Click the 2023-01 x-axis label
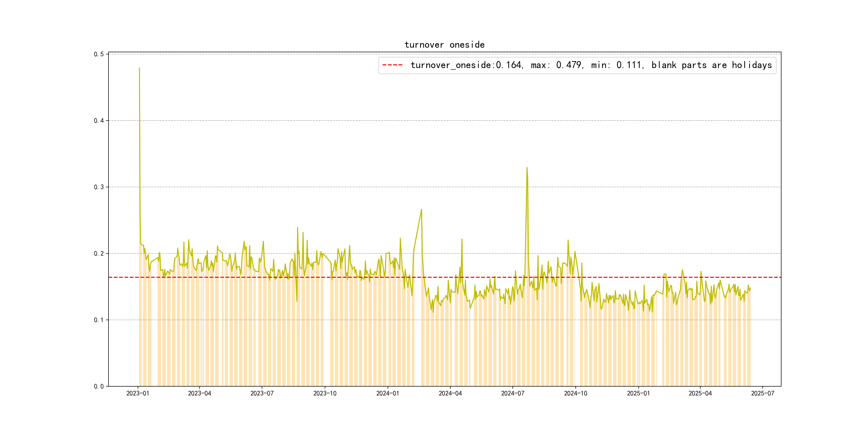The height and width of the screenshot is (434, 868). (x=137, y=393)
